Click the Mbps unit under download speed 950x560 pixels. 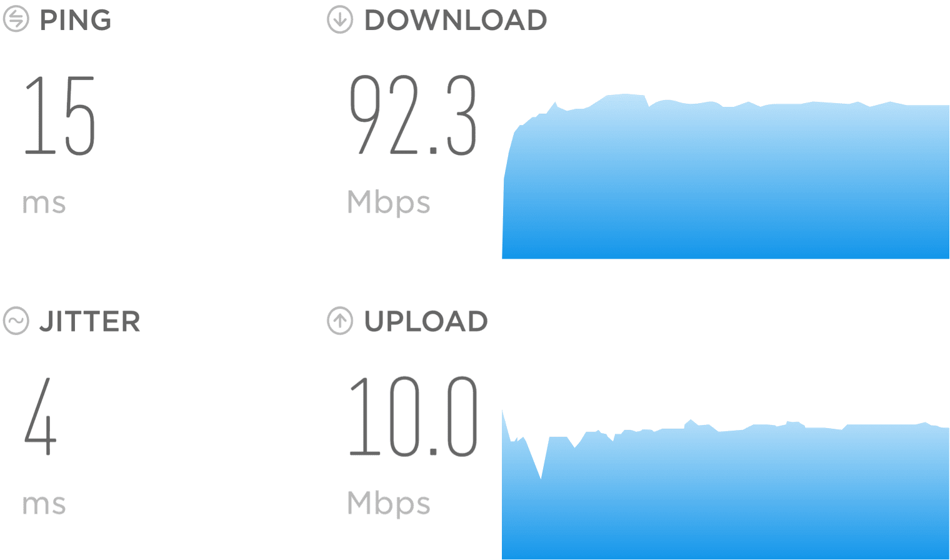click(389, 202)
